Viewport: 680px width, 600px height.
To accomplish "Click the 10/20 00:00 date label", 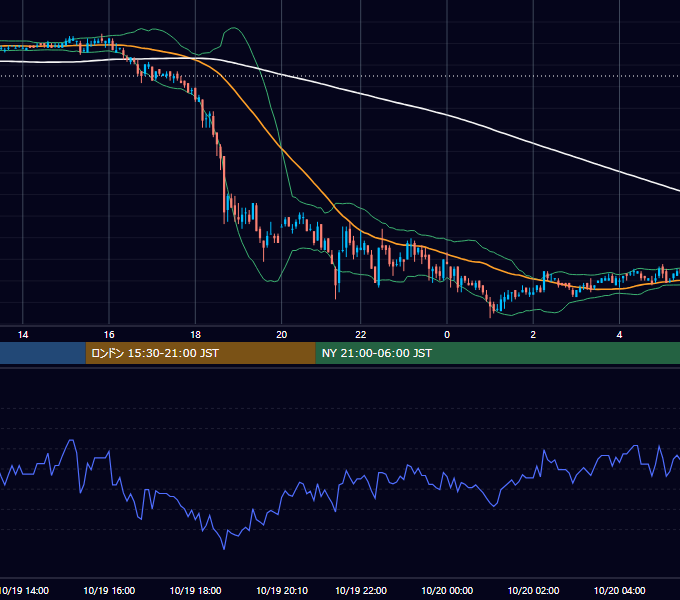I will click(x=447, y=590).
